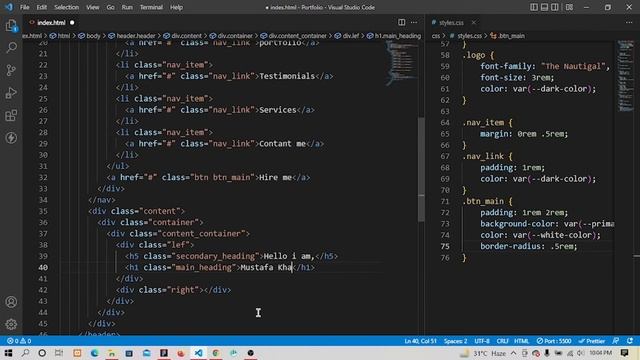Click 'Testimonials' link text line 23

click(287, 76)
